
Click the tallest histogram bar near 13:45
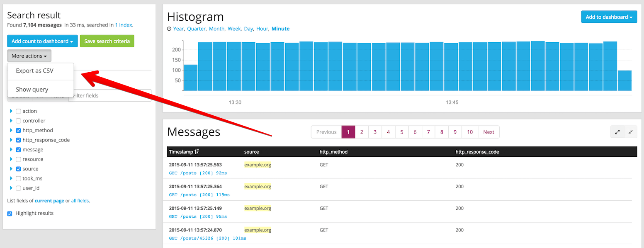coord(437,66)
